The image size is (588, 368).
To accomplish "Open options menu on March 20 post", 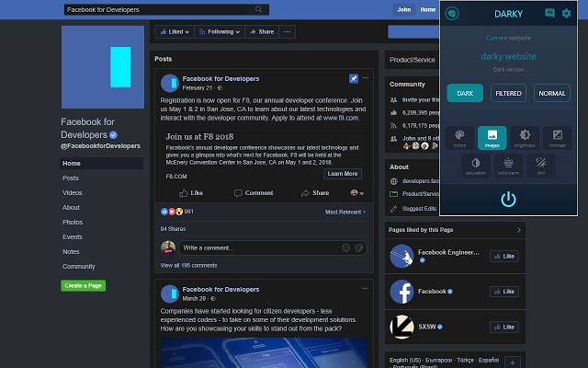I will (365, 288).
